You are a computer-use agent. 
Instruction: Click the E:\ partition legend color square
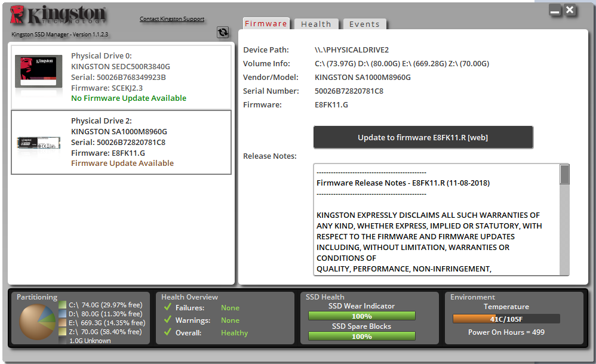point(63,323)
